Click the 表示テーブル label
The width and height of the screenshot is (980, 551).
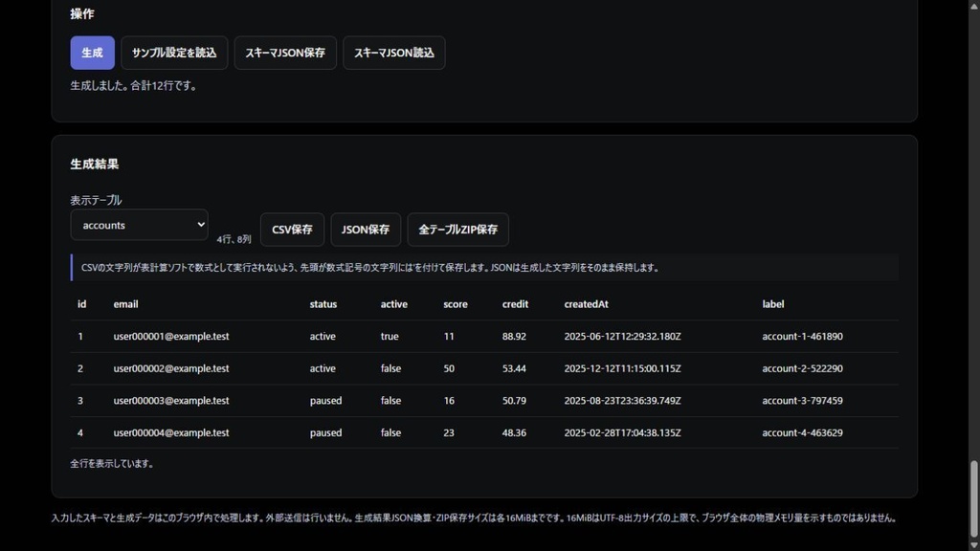click(96, 201)
